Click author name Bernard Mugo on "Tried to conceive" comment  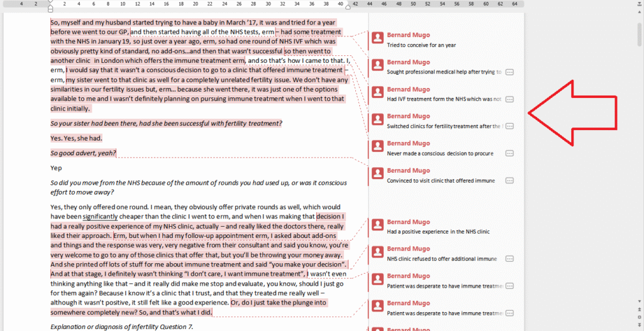(408, 35)
